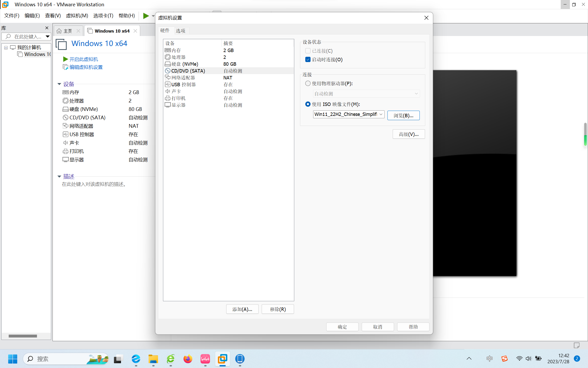Select 使用物理驱动器 radio button
Image resolution: width=588 pixels, height=368 pixels.
click(308, 83)
